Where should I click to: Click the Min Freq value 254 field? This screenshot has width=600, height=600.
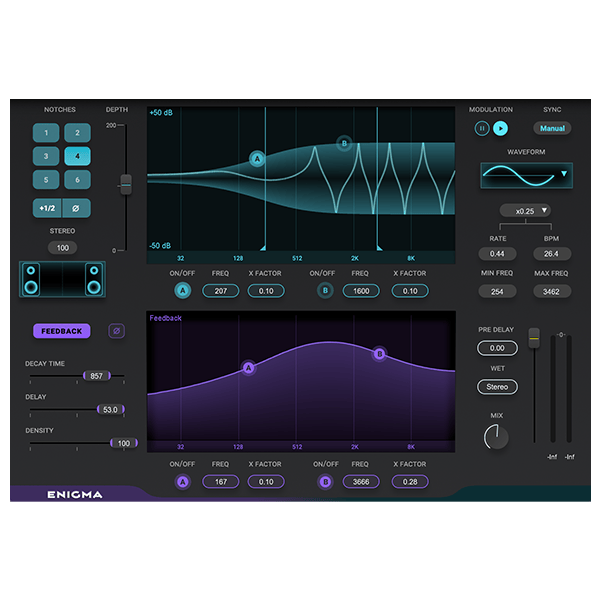coord(497,292)
